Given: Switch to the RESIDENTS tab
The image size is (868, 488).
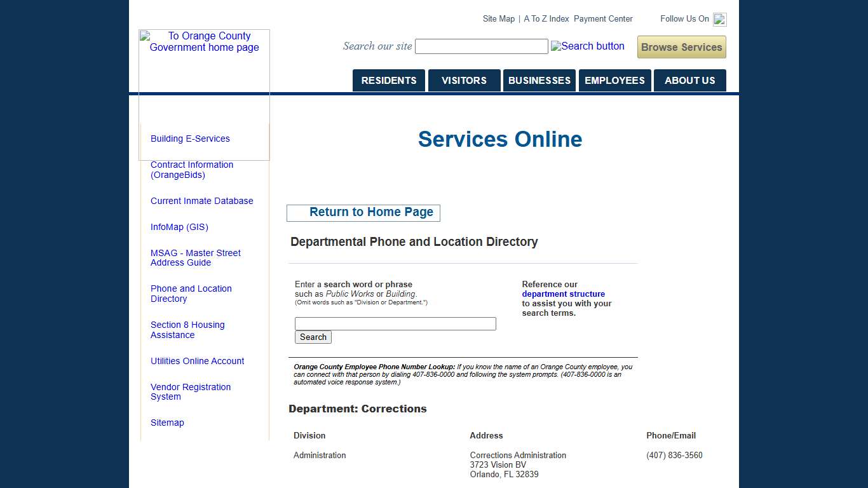Looking at the screenshot, I should (x=388, y=80).
